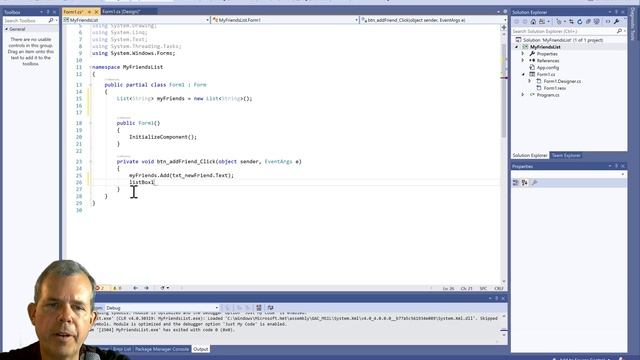Screen dimensions: 640x360
Task: Click the Show All Files icon in Solution Explorer
Action: pos(596,22)
